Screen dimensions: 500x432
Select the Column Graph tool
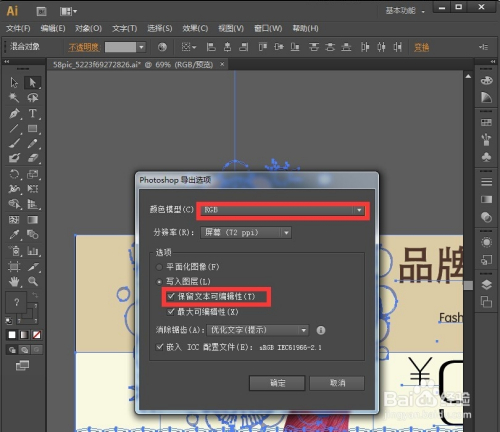tap(33, 251)
